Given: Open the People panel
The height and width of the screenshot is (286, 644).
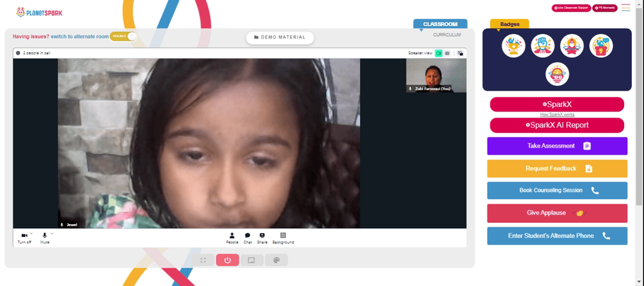Looking at the screenshot, I should click(232, 238).
